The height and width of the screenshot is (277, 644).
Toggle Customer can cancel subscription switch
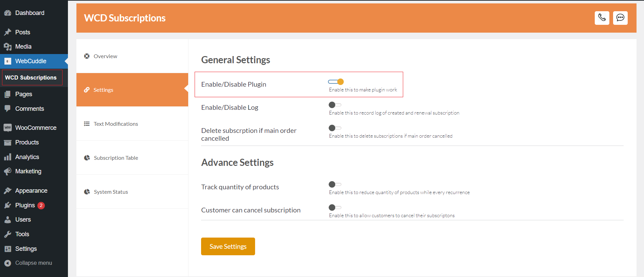(x=335, y=207)
